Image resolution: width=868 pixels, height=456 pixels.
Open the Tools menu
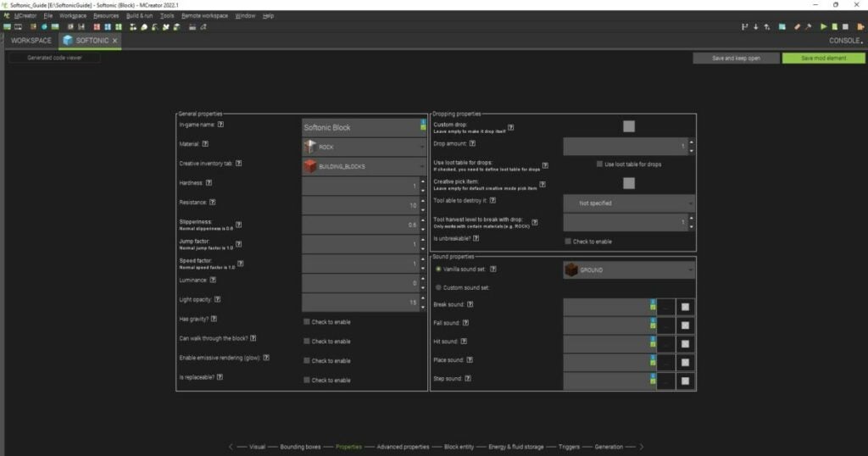[167, 15]
